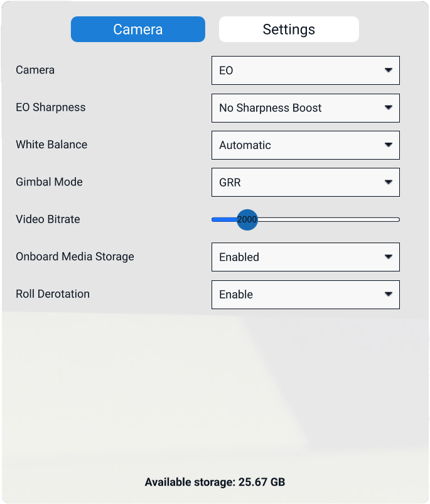This screenshot has height=504, width=430.
Task: Click the Video Bitrate slider handle
Action: tap(247, 219)
